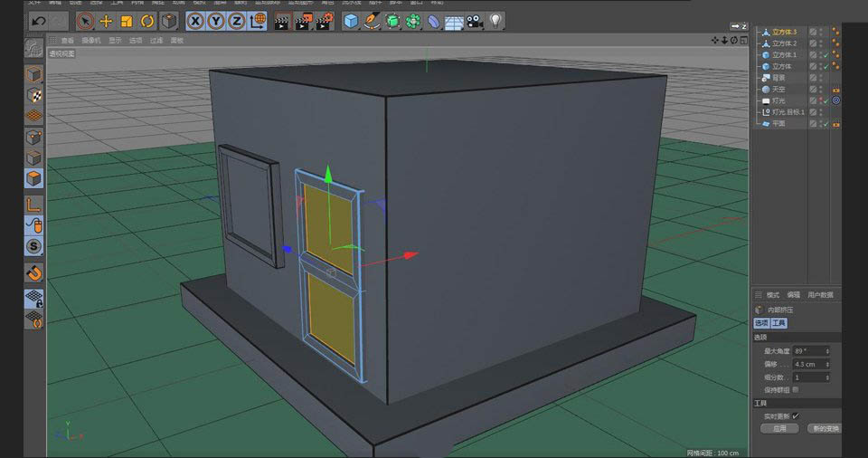Click the camera object icon
The width and height of the screenshot is (868, 458).
[x=475, y=21]
